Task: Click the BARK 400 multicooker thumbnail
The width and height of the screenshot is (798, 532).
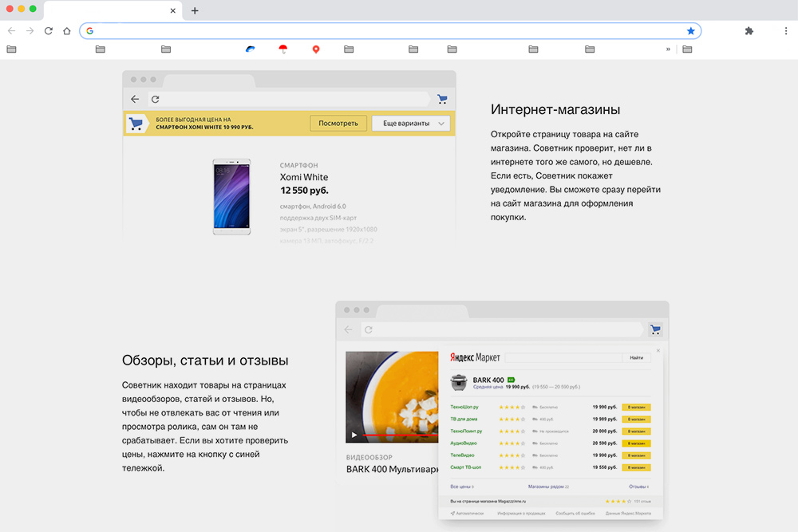Action: 459,383
